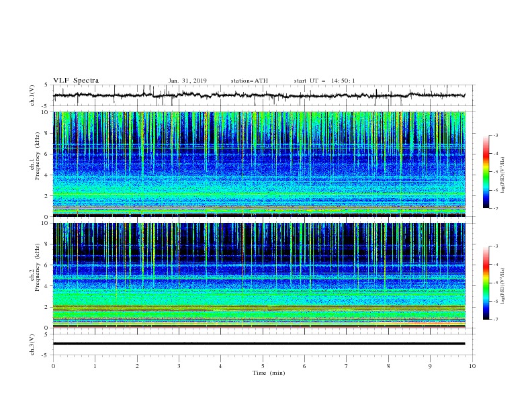532x411 pixels.
Task: Click the ch.1 voltage waveform trace
Action: (259, 95)
